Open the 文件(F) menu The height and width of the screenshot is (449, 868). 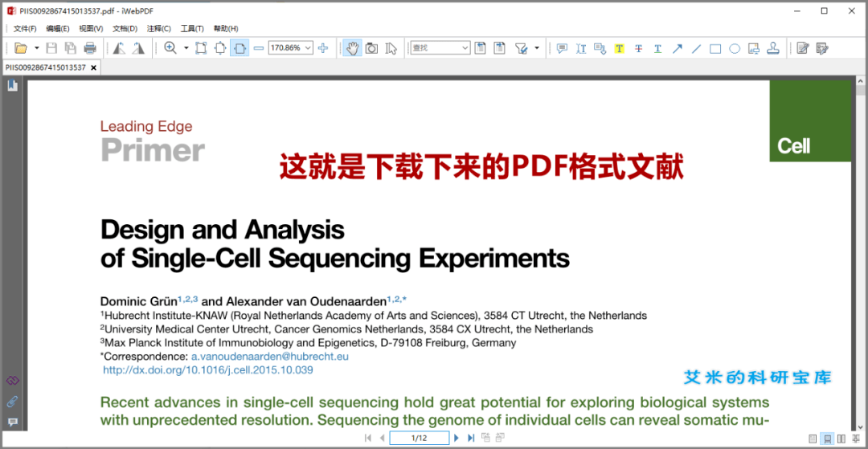pos(25,29)
